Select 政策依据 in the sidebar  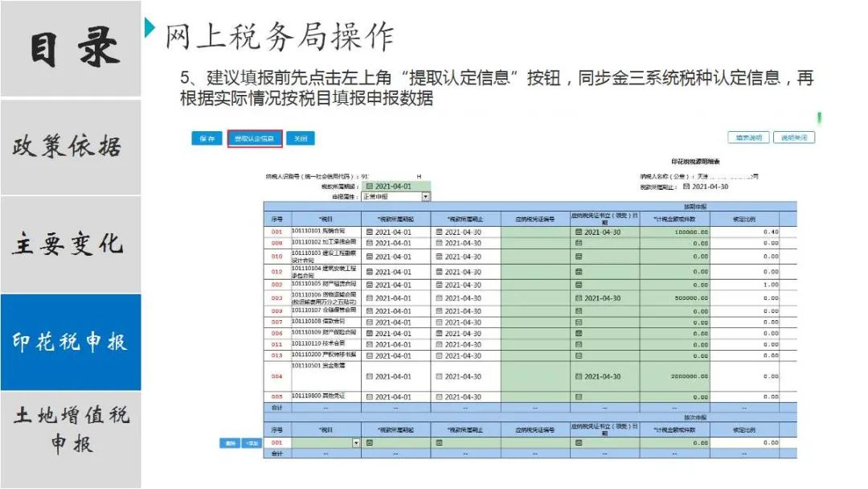tap(71, 147)
